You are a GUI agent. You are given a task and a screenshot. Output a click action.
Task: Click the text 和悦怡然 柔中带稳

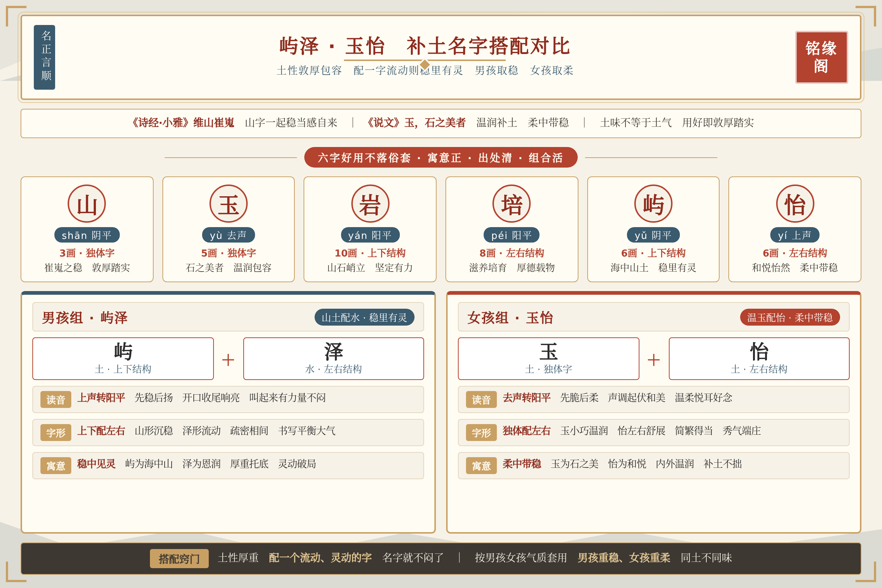click(x=795, y=268)
